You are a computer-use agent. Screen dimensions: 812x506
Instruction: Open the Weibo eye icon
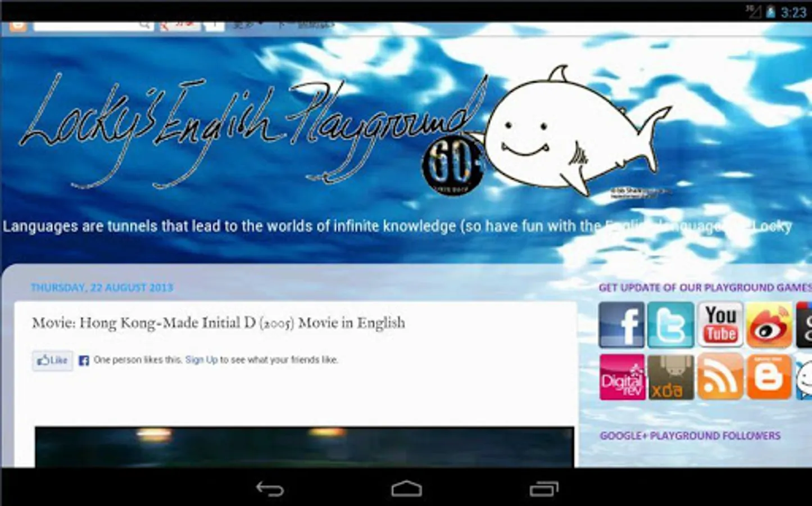(x=769, y=324)
